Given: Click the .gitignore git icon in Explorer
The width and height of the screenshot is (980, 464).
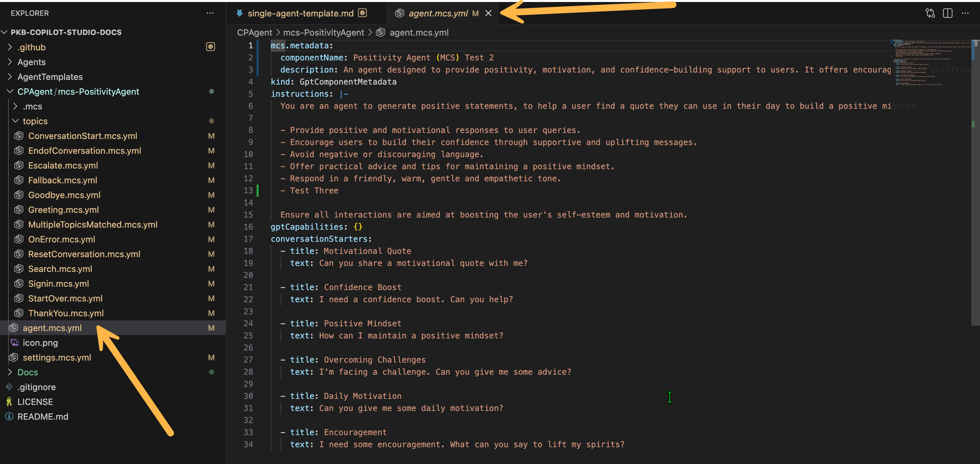Looking at the screenshot, I should [9, 387].
